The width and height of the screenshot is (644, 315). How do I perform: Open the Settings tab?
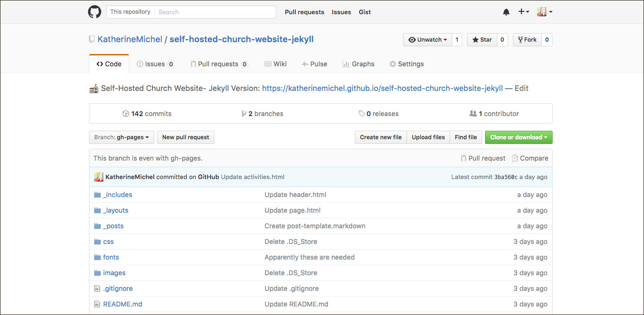point(406,64)
